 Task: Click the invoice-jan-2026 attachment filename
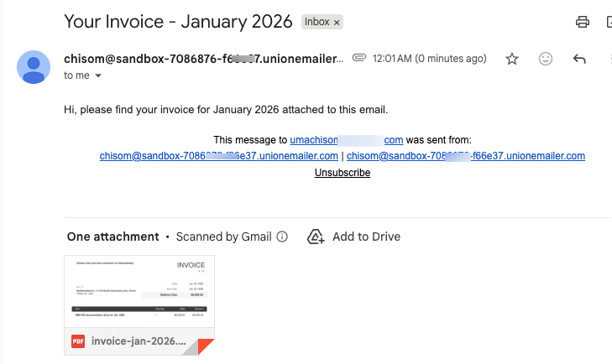point(139,341)
